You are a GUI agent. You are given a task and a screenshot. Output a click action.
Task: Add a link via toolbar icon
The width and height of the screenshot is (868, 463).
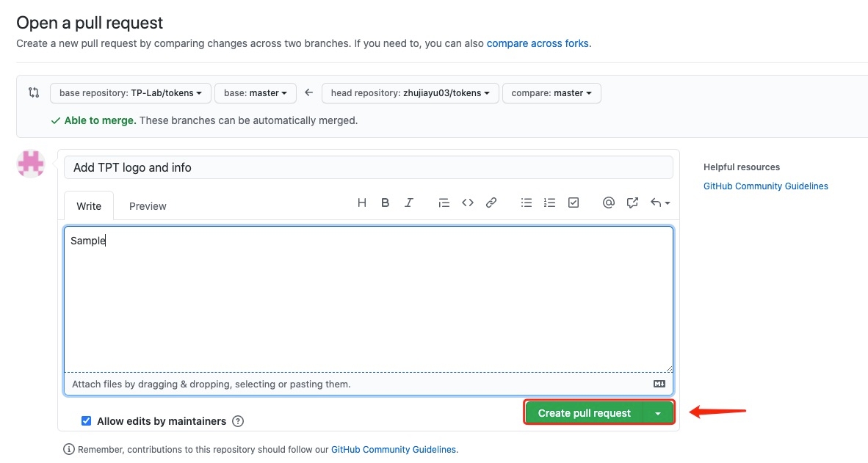click(491, 203)
